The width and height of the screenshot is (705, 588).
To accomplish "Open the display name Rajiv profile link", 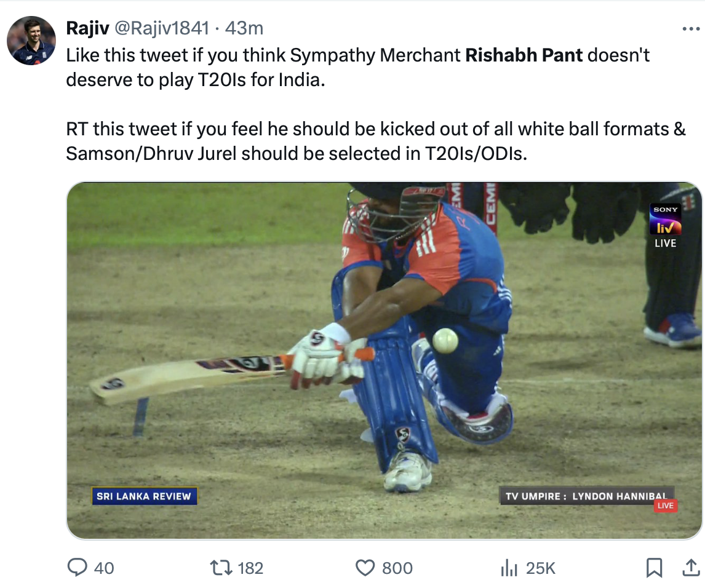I will [x=88, y=28].
